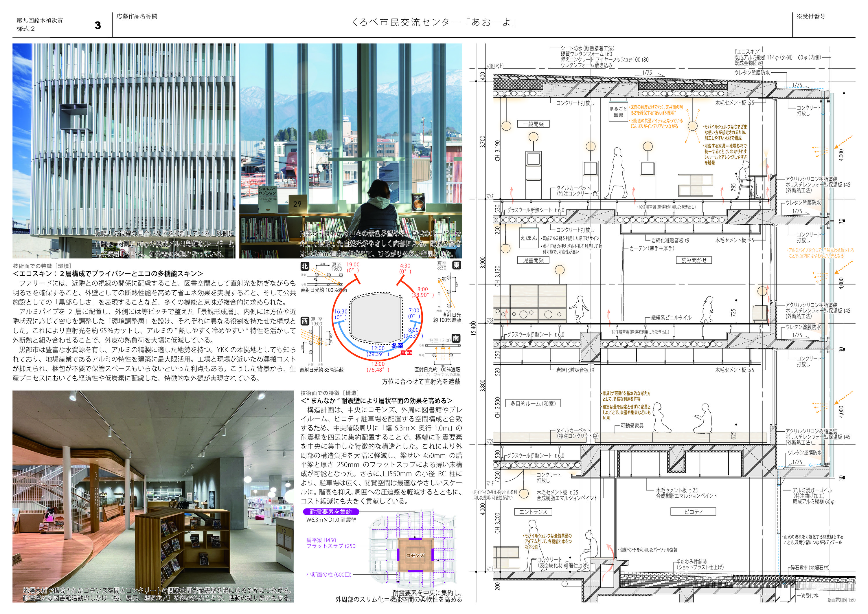Click the purple 耐震要素を集約 badge
868x614 pixels.
coord(331,512)
